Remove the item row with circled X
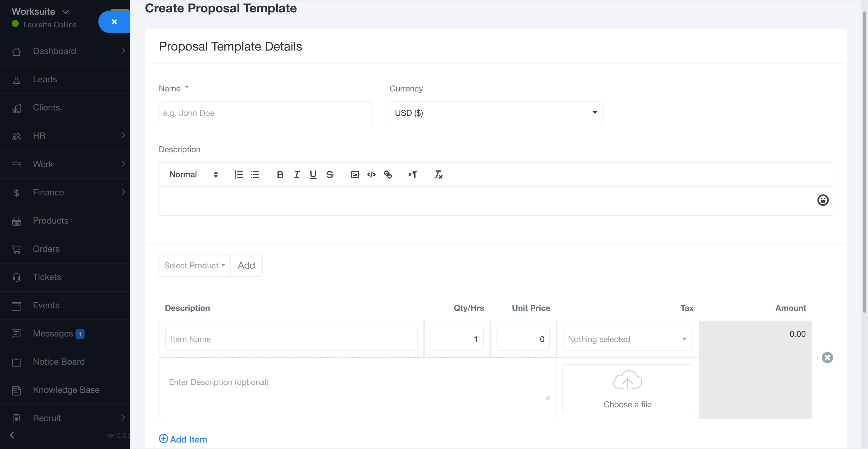This screenshot has height=449, width=868. (827, 358)
